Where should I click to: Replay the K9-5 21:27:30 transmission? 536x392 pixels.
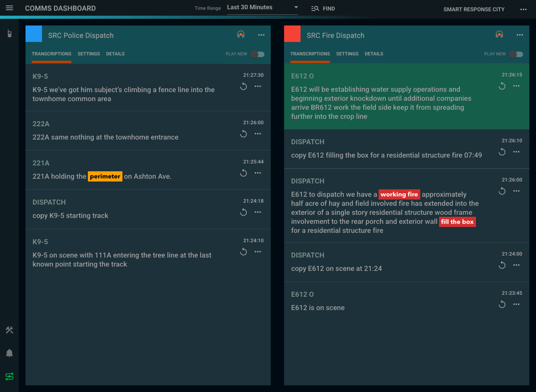click(x=244, y=86)
